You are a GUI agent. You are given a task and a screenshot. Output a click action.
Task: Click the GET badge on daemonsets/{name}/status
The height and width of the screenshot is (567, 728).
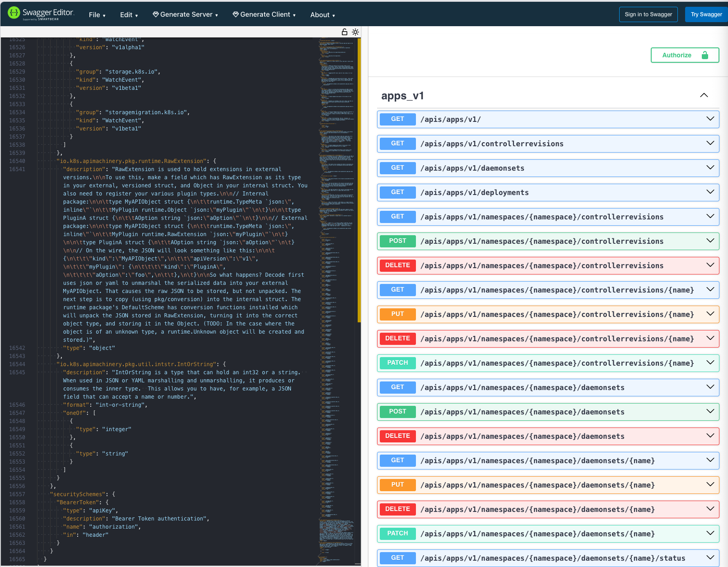(397, 558)
